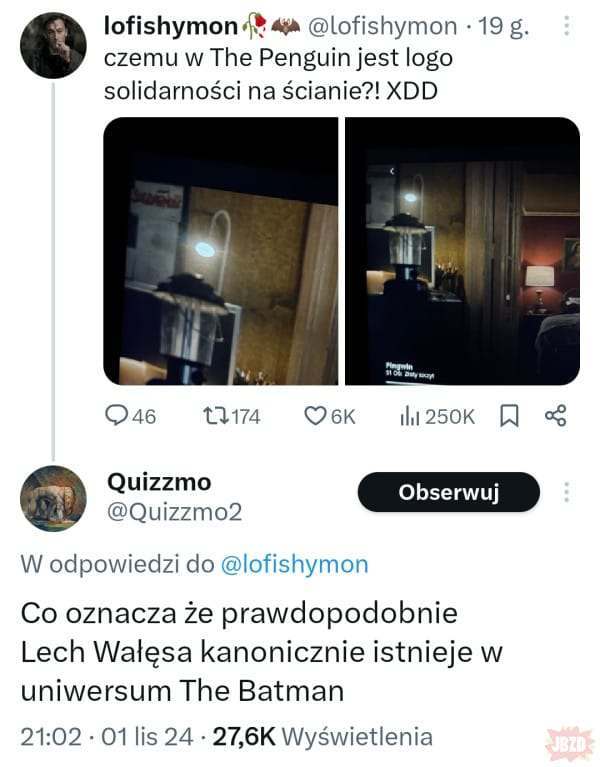
Task: Click the 21:02 · 01 lis 24 timestamp
Action: [107, 737]
